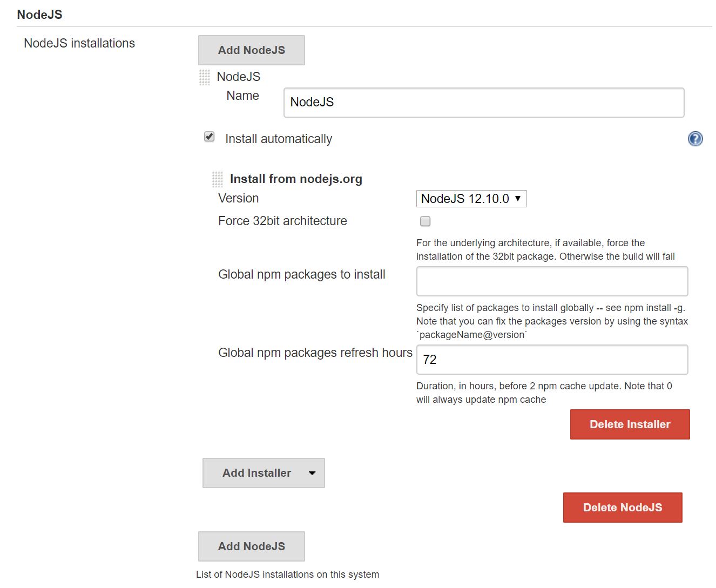Click the 'Install automatically' label text
Image resolution: width=716 pixels, height=588 pixels.
tap(279, 139)
